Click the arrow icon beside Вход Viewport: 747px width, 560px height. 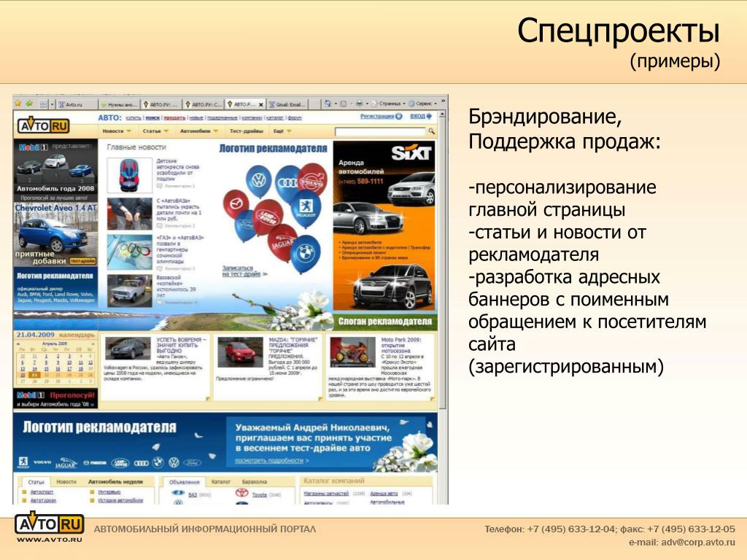point(429,116)
